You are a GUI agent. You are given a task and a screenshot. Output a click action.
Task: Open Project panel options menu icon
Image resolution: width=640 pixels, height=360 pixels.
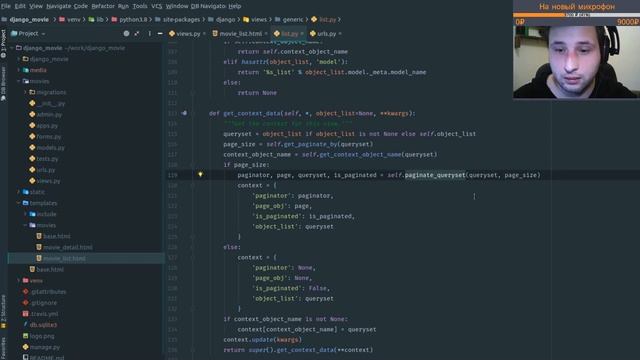(149, 33)
